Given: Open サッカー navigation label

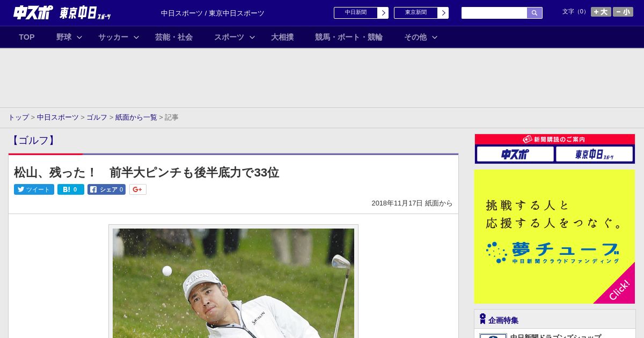Looking at the screenshot, I should pos(113,37).
